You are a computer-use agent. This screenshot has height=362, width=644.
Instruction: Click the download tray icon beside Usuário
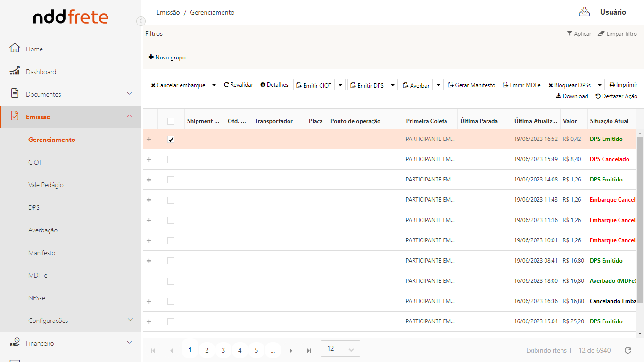point(584,12)
